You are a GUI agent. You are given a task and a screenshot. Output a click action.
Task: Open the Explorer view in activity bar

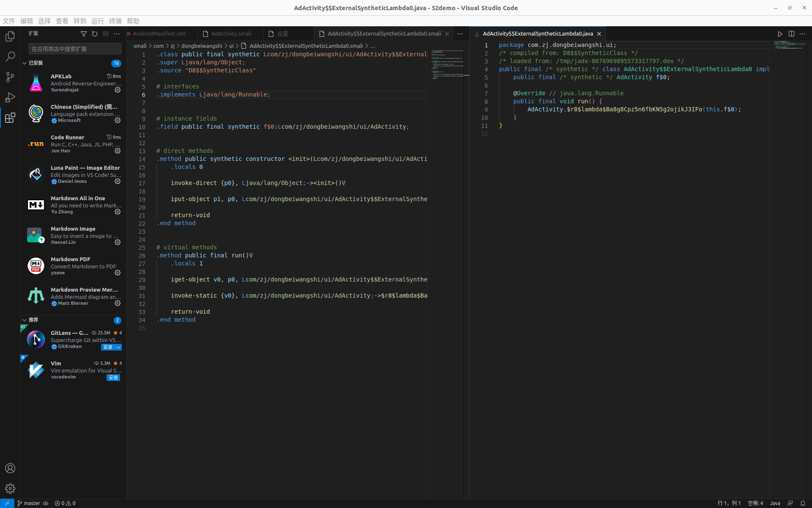pyautogui.click(x=10, y=36)
